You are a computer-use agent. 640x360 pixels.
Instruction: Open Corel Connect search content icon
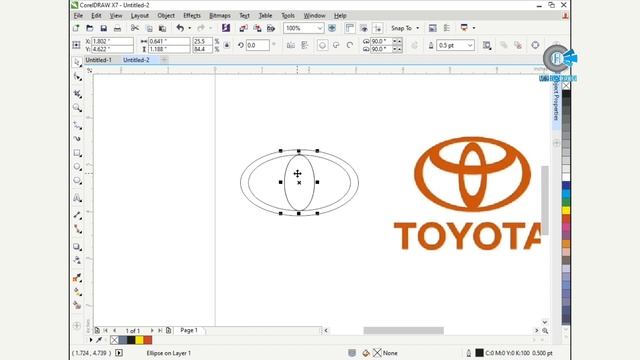point(226,28)
